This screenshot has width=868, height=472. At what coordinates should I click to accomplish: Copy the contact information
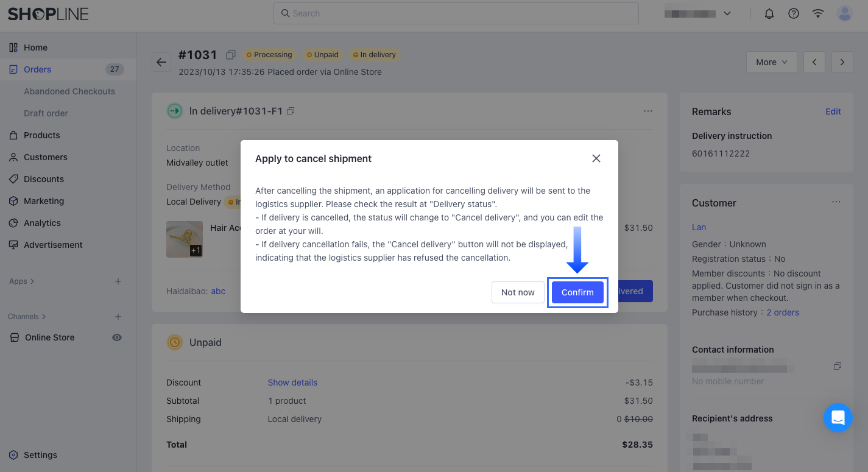pyautogui.click(x=838, y=366)
